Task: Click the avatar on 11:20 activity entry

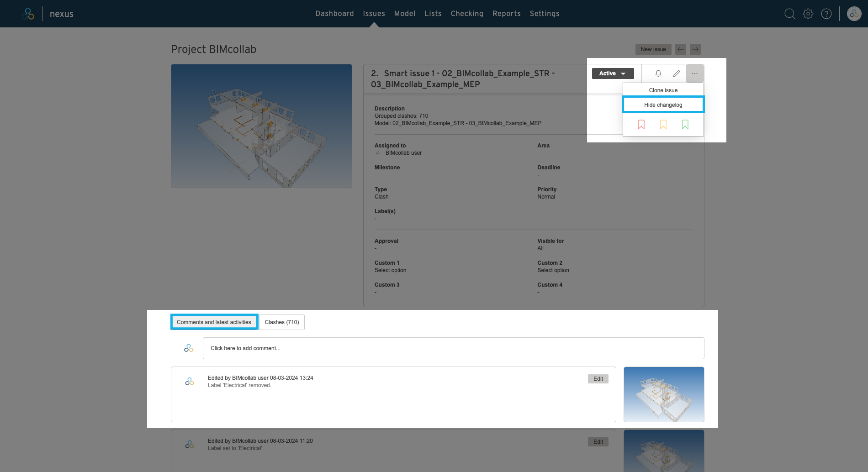Action: (x=190, y=444)
